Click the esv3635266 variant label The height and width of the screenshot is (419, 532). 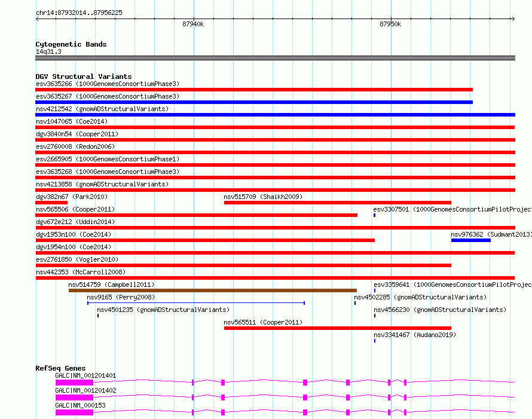click(108, 84)
